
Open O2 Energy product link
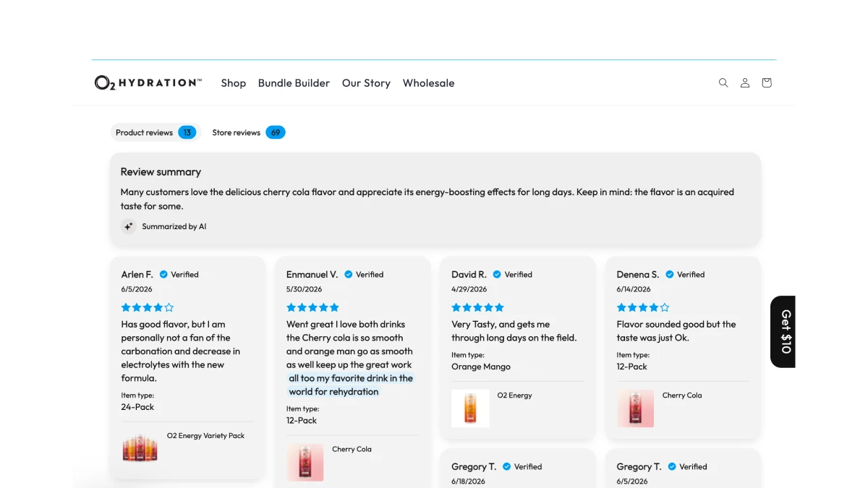(x=514, y=395)
